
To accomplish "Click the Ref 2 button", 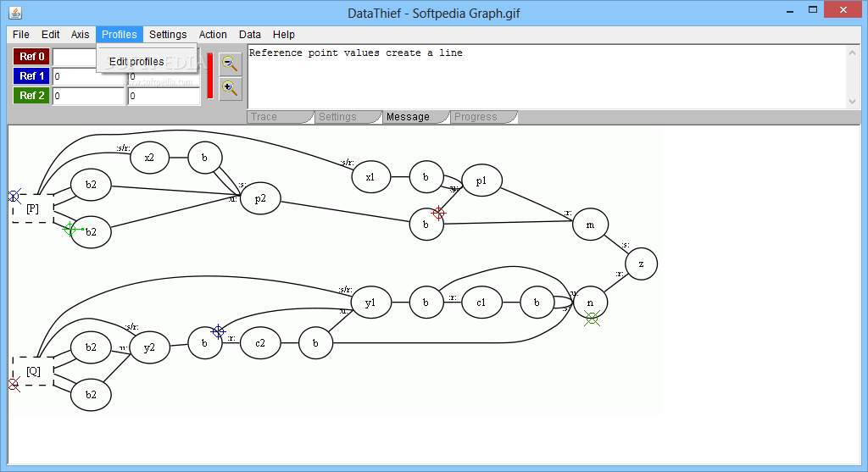I will (x=31, y=95).
